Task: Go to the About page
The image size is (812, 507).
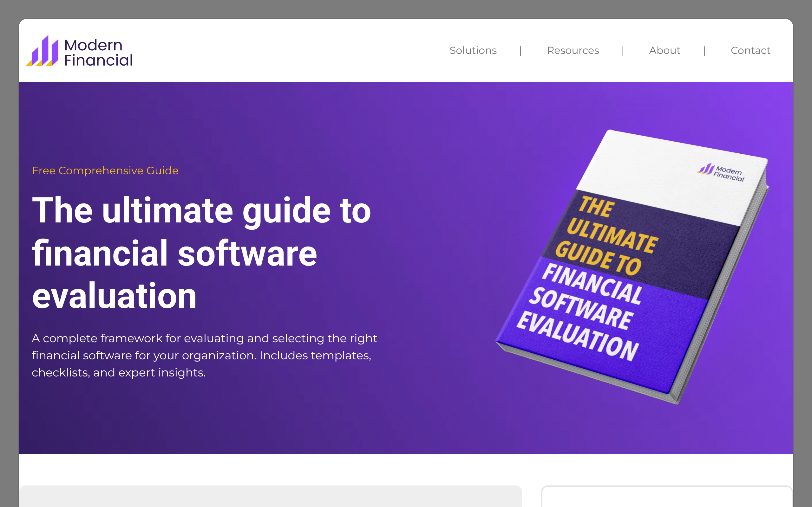Action: pyautogui.click(x=665, y=50)
